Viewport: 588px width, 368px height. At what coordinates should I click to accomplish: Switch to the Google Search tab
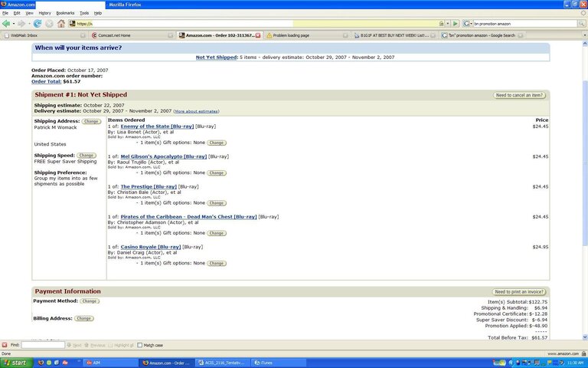pos(482,35)
